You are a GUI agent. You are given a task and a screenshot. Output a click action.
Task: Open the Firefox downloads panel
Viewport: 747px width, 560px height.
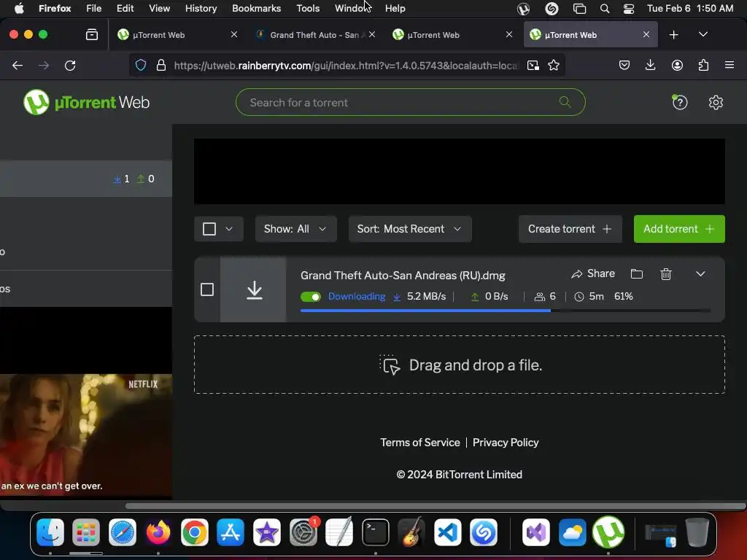coord(650,65)
